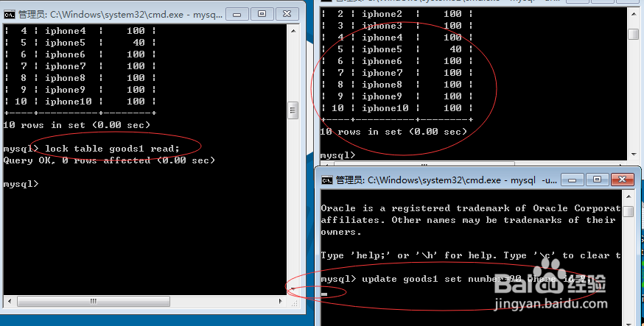Click '10 rows in set' in left window
Viewport: 644px width, 326px height.
pos(77,125)
